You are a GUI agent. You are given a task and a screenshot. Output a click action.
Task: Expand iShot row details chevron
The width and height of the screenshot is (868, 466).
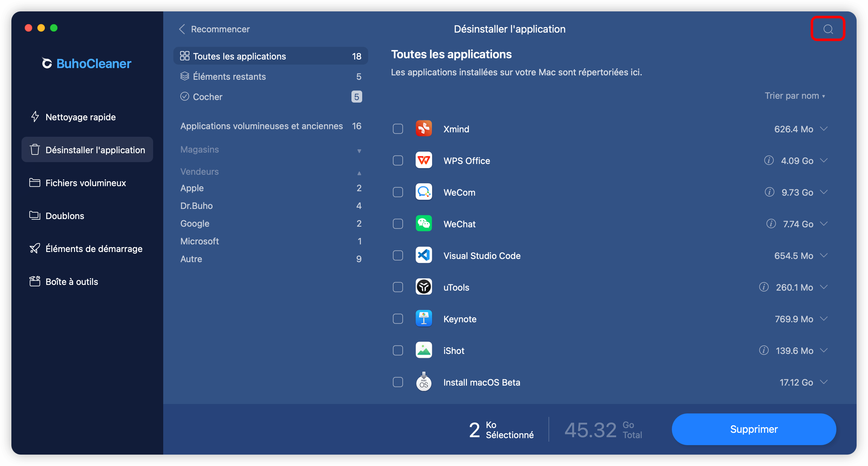(824, 350)
